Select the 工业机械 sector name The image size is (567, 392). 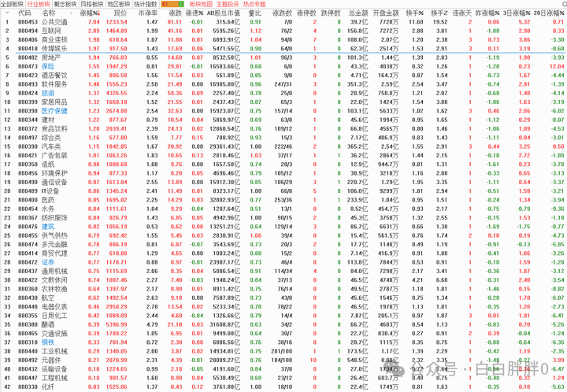tap(54, 351)
